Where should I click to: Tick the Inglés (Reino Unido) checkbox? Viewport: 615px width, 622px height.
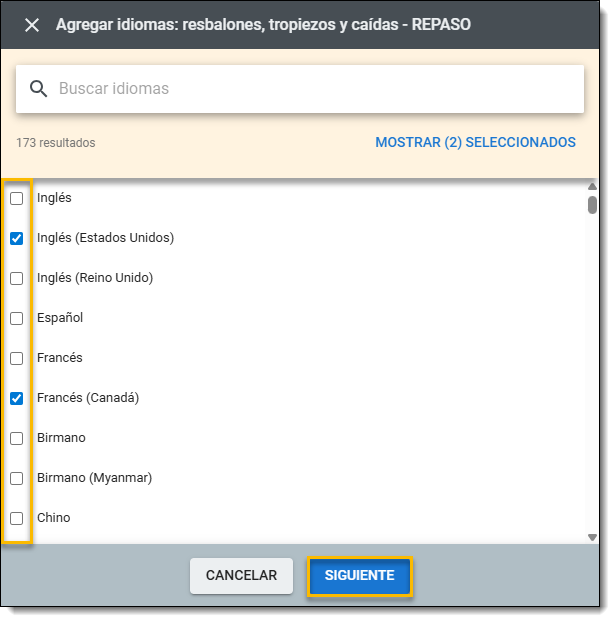pos(17,279)
